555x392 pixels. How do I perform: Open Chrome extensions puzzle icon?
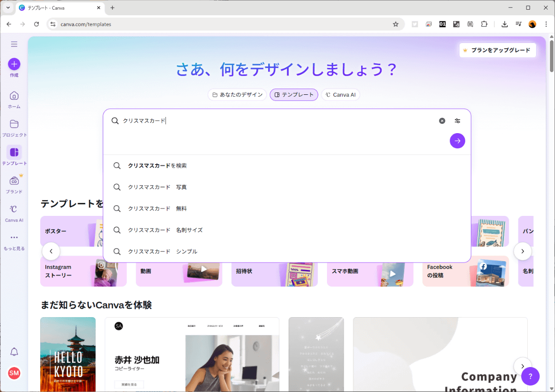pyautogui.click(x=484, y=24)
